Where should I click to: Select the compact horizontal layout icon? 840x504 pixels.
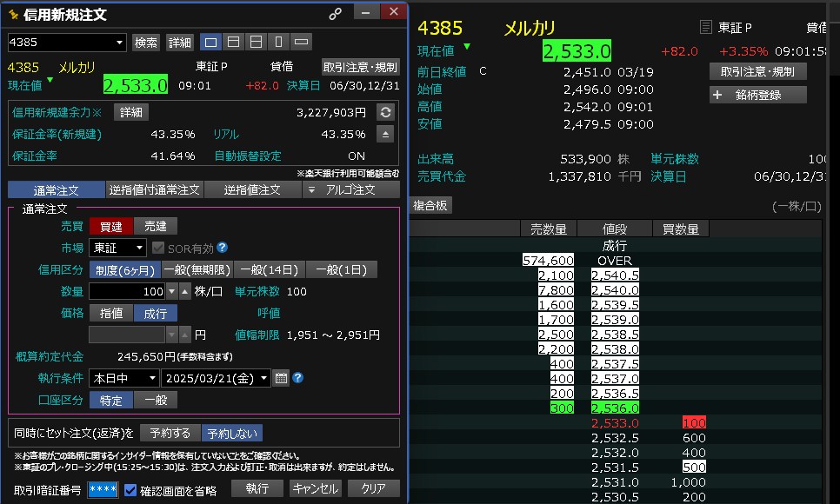tap(301, 42)
